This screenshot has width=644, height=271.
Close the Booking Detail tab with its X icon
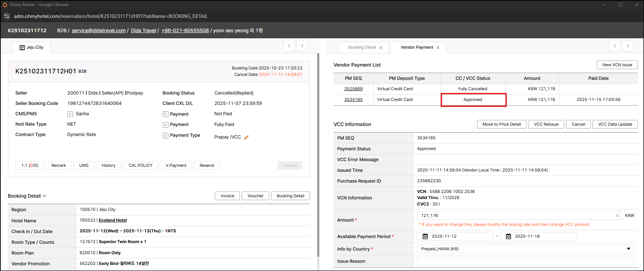[x=381, y=48]
